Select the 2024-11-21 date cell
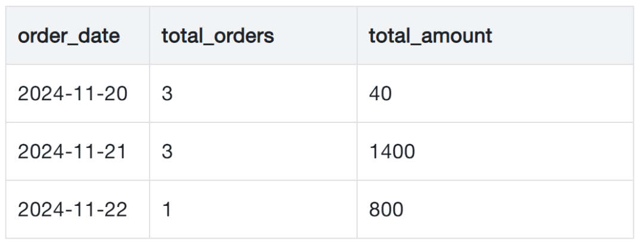Viewport: 644px width, 247px height. click(72, 152)
